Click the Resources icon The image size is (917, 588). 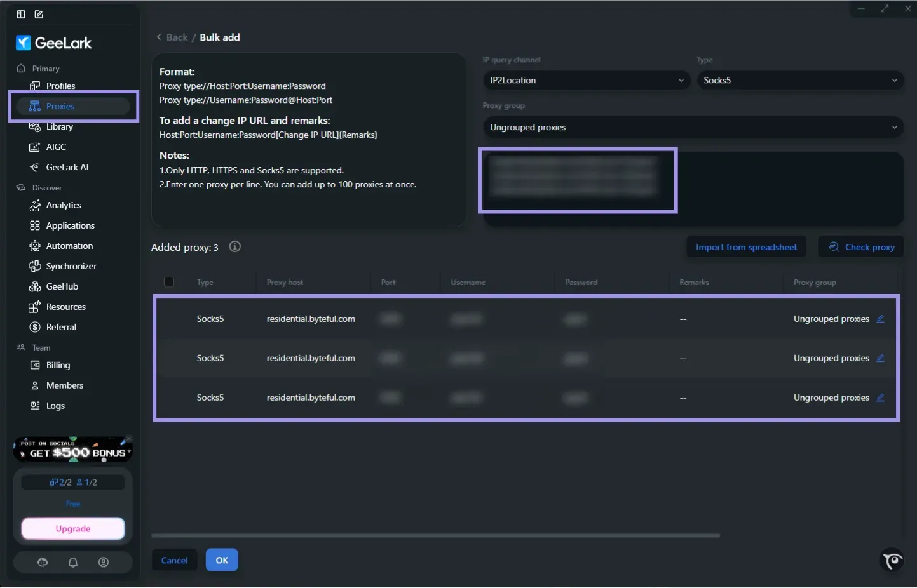pyautogui.click(x=35, y=307)
